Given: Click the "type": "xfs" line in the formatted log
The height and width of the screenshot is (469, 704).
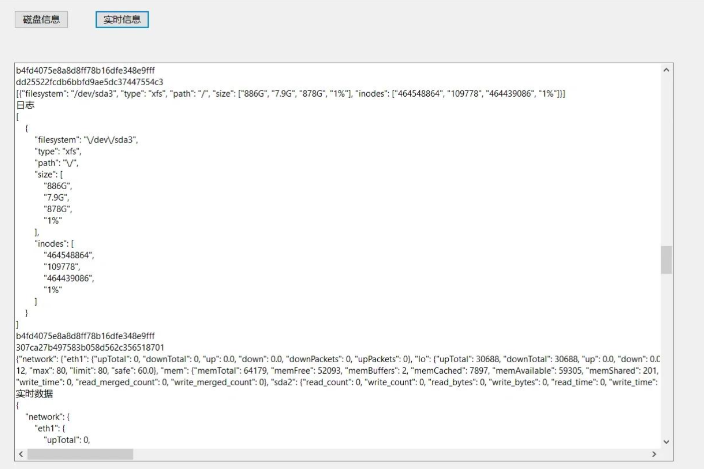Looking at the screenshot, I should [58, 151].
